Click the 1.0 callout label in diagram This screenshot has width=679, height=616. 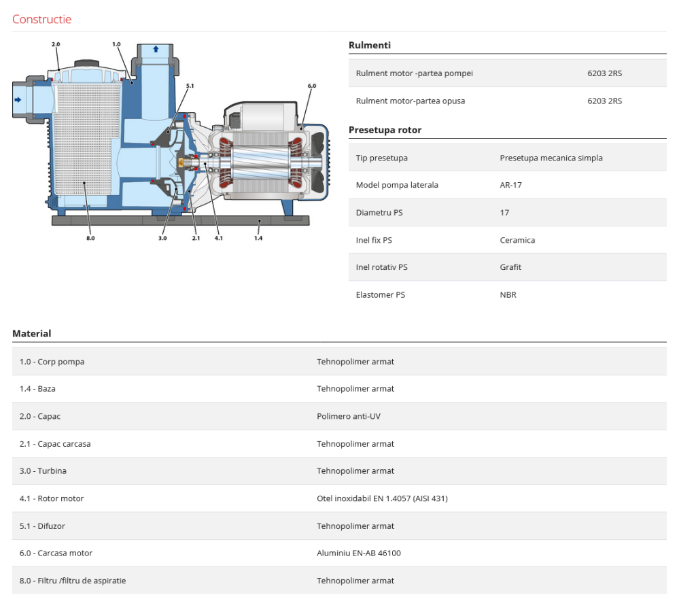point(116,44)
